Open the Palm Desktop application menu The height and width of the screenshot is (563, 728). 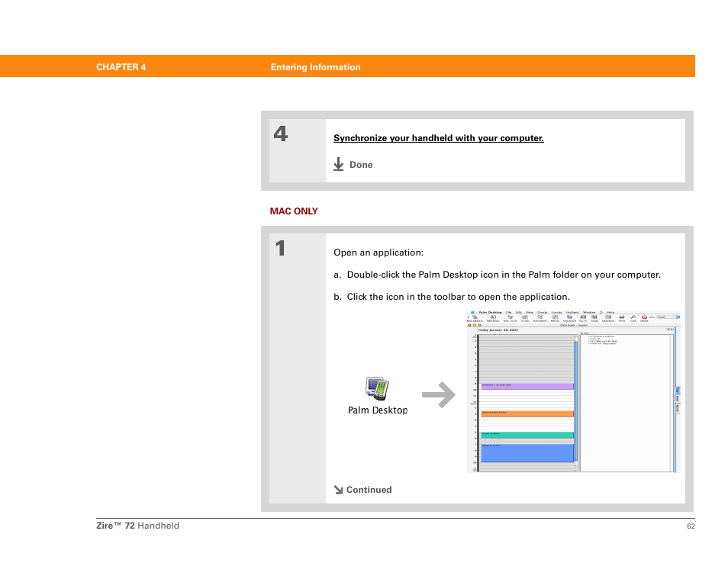490,312
